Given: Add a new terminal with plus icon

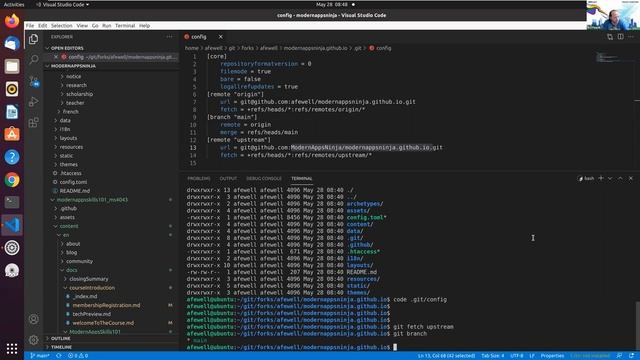Looking at the screenshot, I should pyautogui.click(x=601, y=178).
